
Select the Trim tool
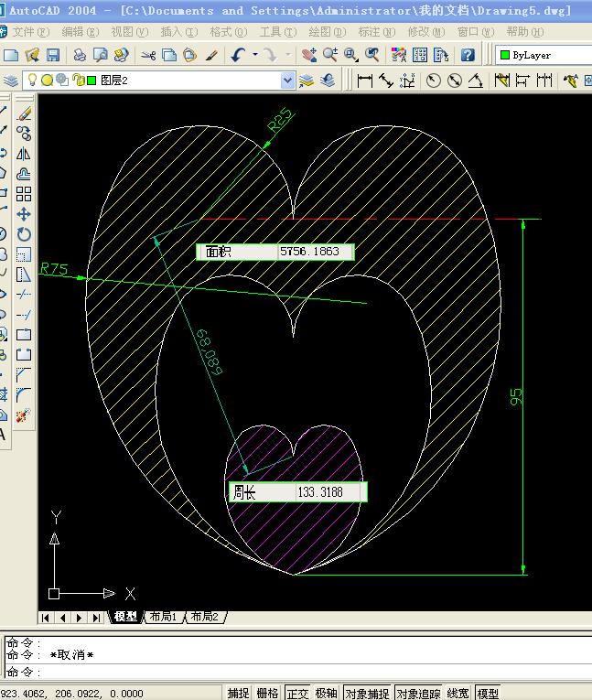tap(24, 295)
